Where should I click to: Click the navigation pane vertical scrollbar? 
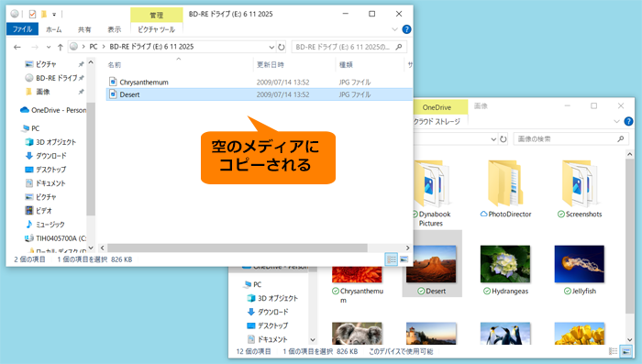click(x=91, y=159)
